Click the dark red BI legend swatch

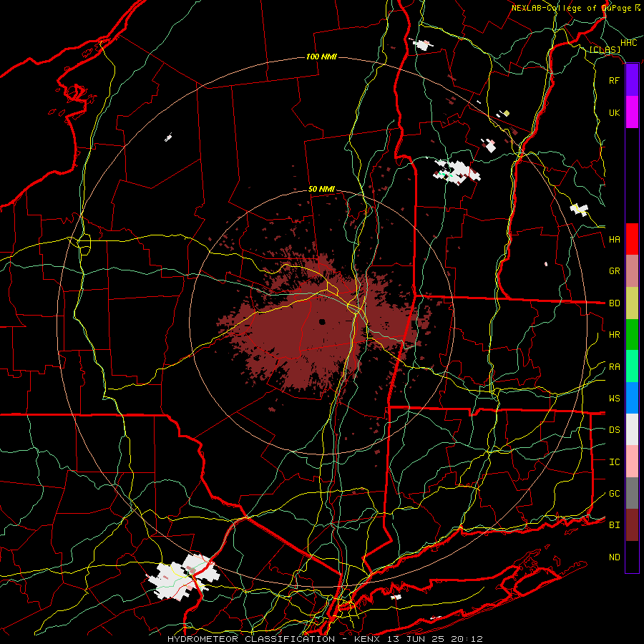[632, 525]
